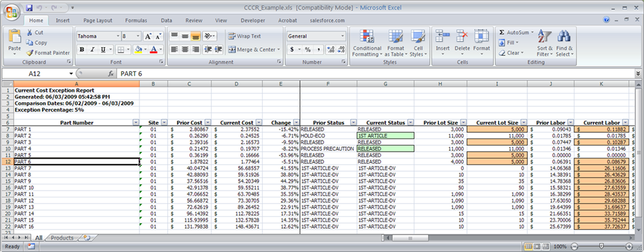The width and height of the screenshot is (644, 252).
Task: Open Find & Select menu
Action: (x=564, y=43)
